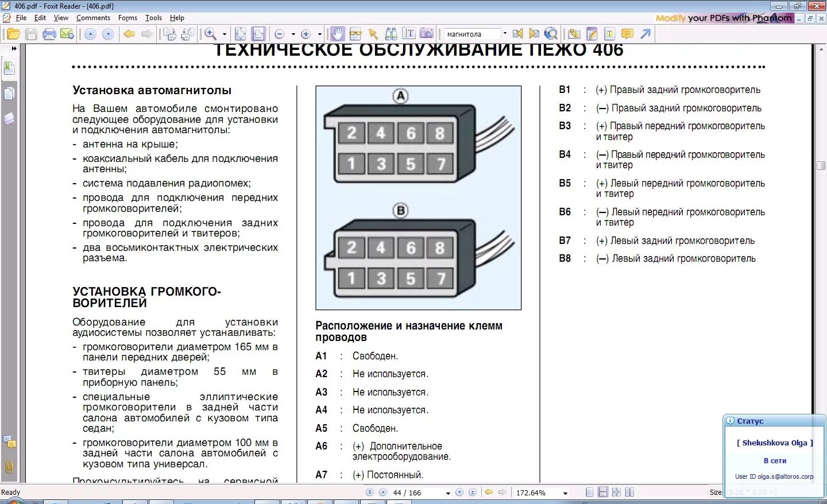
Task: Open the find box dropdown next to магнитола
Action: tap(505, 34)
